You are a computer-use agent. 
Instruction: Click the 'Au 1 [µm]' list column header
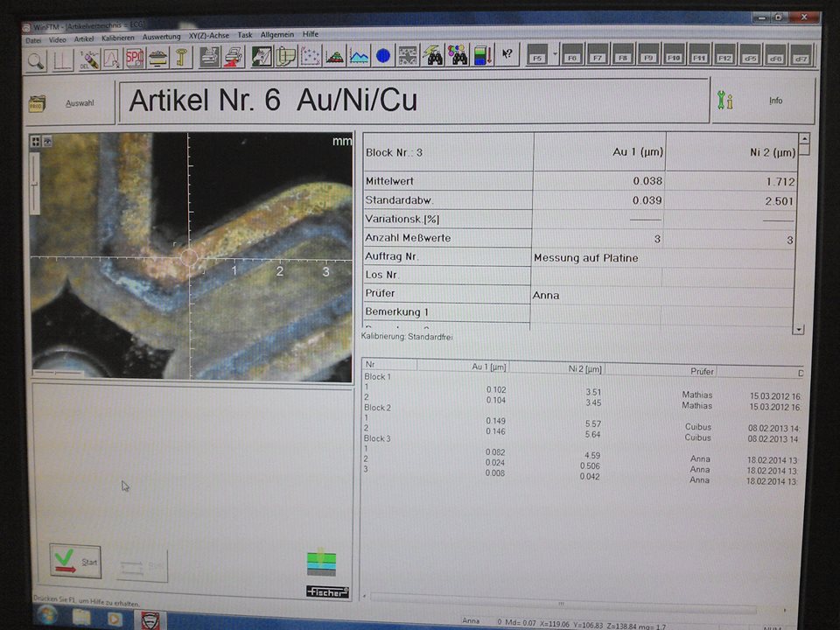pyautogui.click(x=463, y=367)
